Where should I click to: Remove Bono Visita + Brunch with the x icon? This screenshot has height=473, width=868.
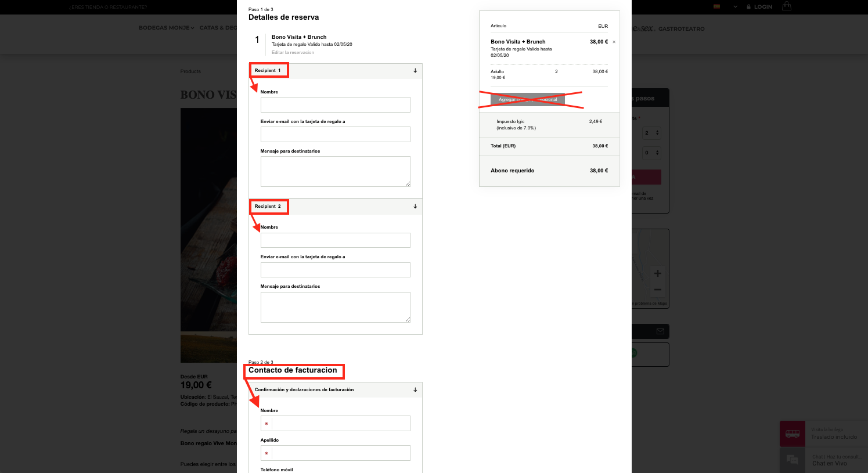(614, 42)
